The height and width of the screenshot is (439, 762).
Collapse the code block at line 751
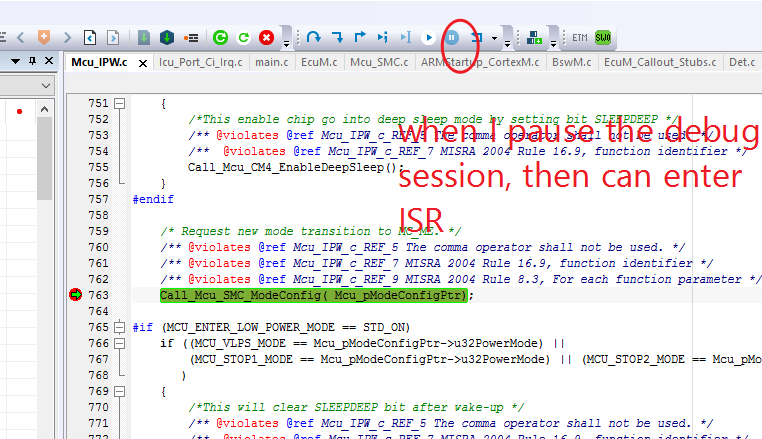[x=119, y=104]
